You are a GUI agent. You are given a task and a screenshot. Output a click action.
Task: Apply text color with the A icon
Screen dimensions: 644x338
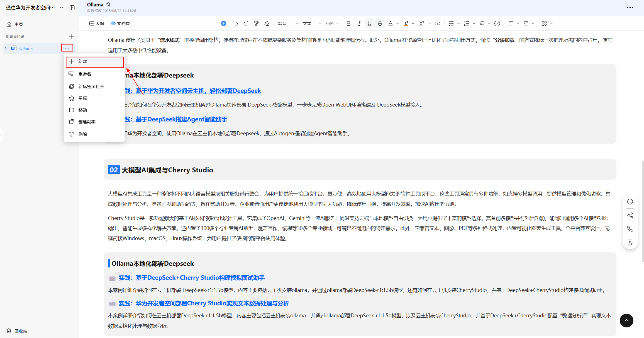391,23
